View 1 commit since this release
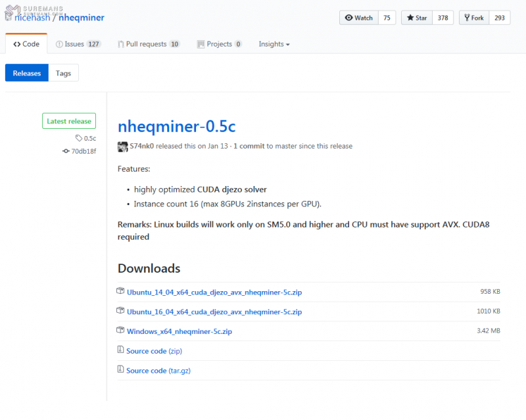This screenshot has height=420, width=526. [249, 147]
